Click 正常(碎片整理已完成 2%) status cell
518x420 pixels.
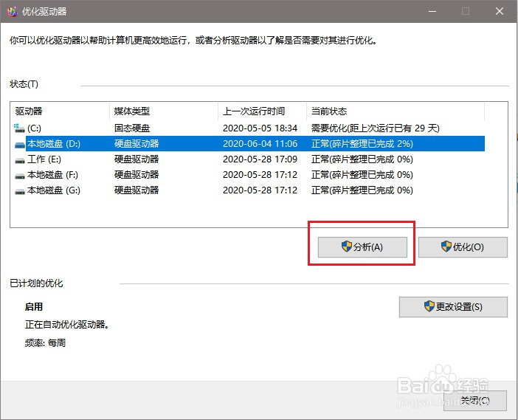(x=362, y=143)
